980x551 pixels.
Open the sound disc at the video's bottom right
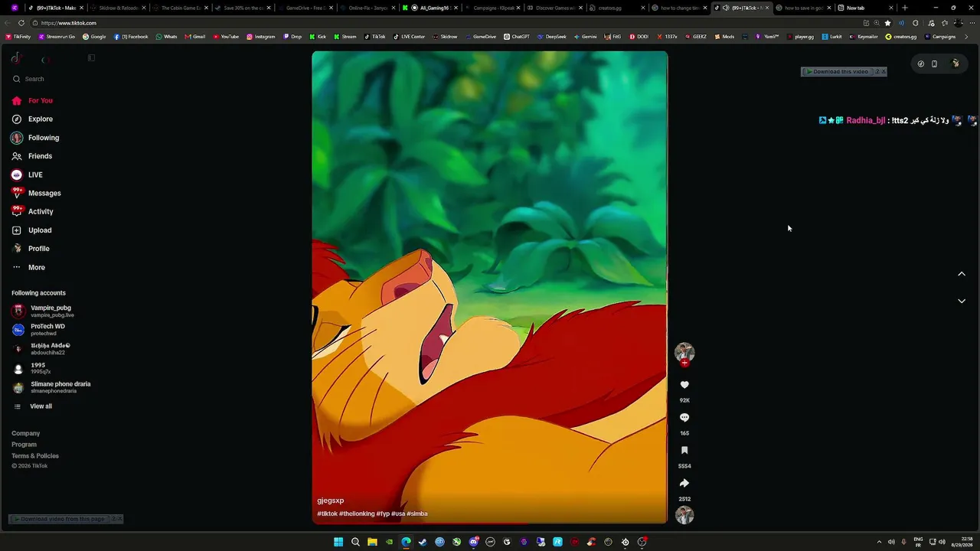pos(684,515)
